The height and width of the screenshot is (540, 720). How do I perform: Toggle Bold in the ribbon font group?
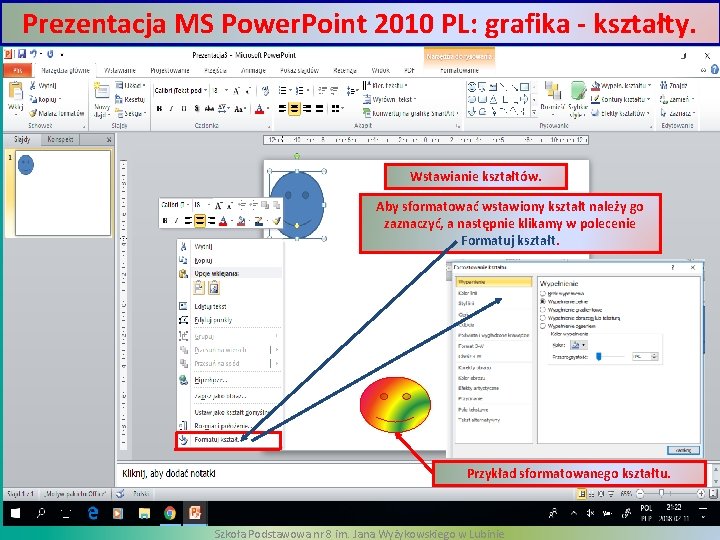tap(159, 109)
